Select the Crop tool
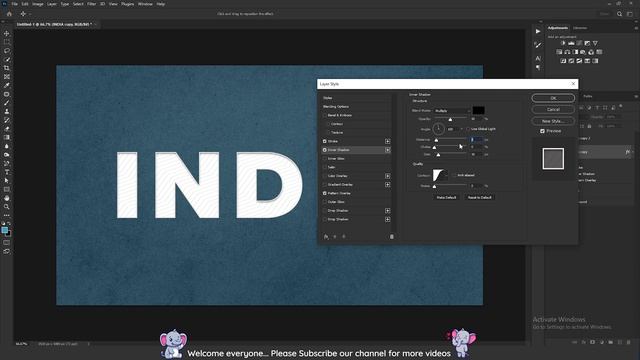The width and height of the screenshot is (640, 360). click(7, 68)
